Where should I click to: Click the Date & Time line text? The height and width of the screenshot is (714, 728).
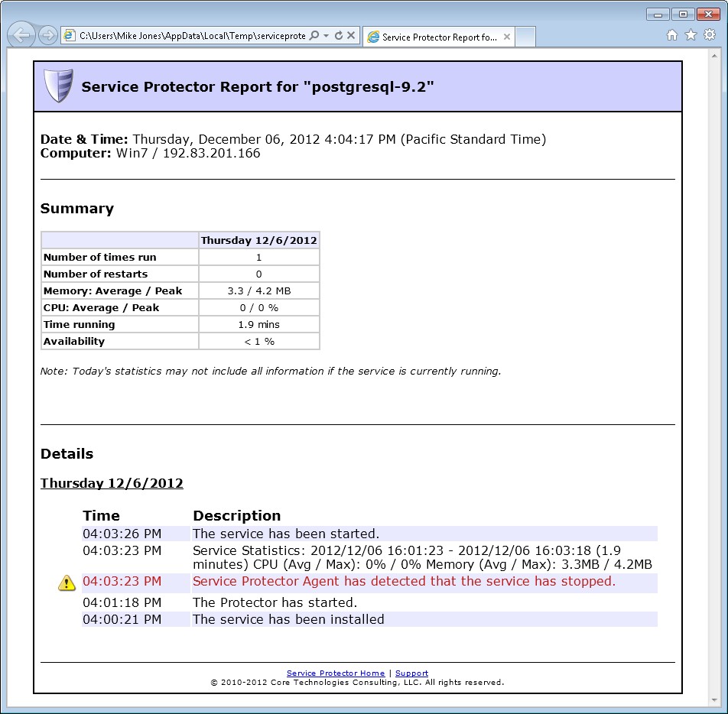[x=294, y=139]
